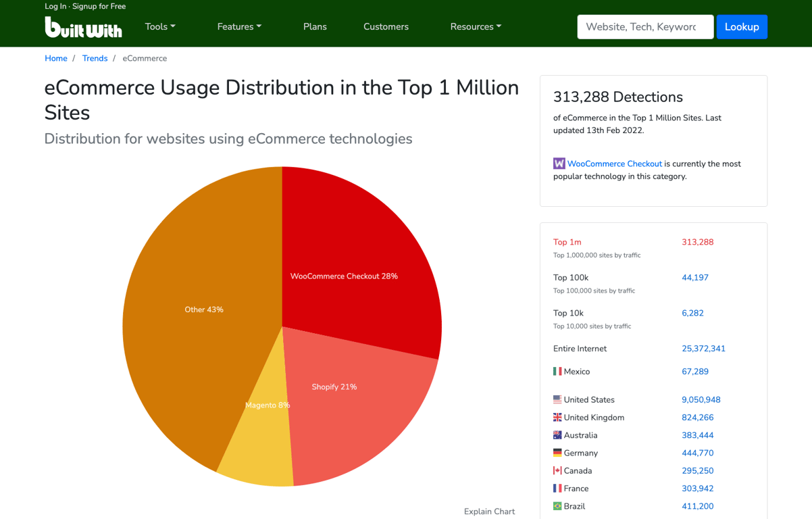Click the Brazil flag icon

(x=557, y=506)
